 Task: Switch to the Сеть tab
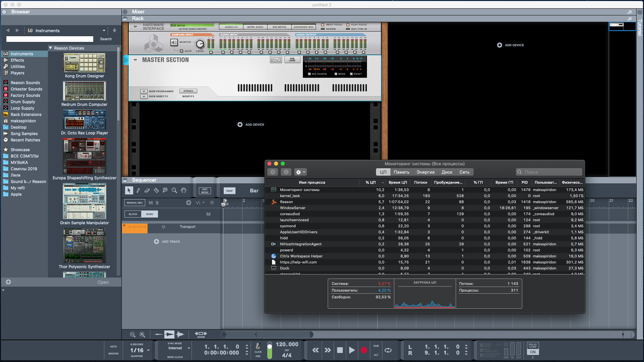click(464, 172)
